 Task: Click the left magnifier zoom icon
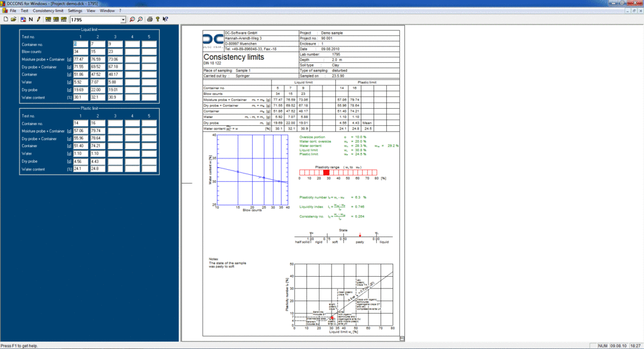132,19
